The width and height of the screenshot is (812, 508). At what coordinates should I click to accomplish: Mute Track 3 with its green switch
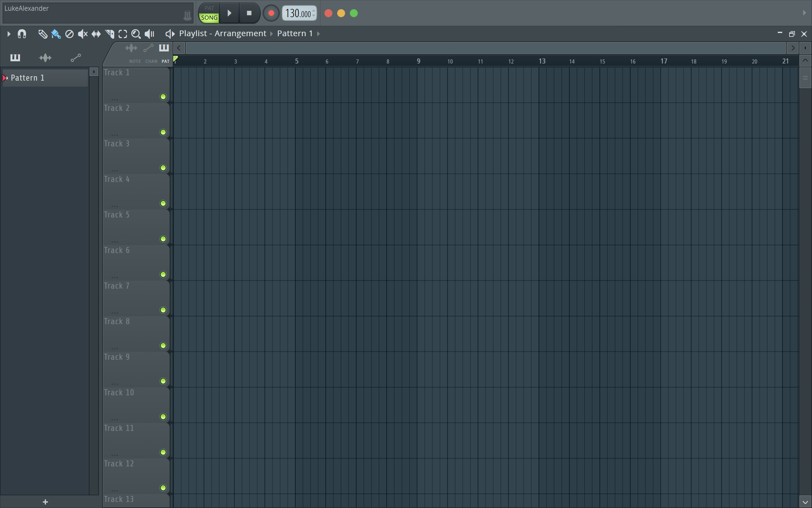[x=163, y=168]
